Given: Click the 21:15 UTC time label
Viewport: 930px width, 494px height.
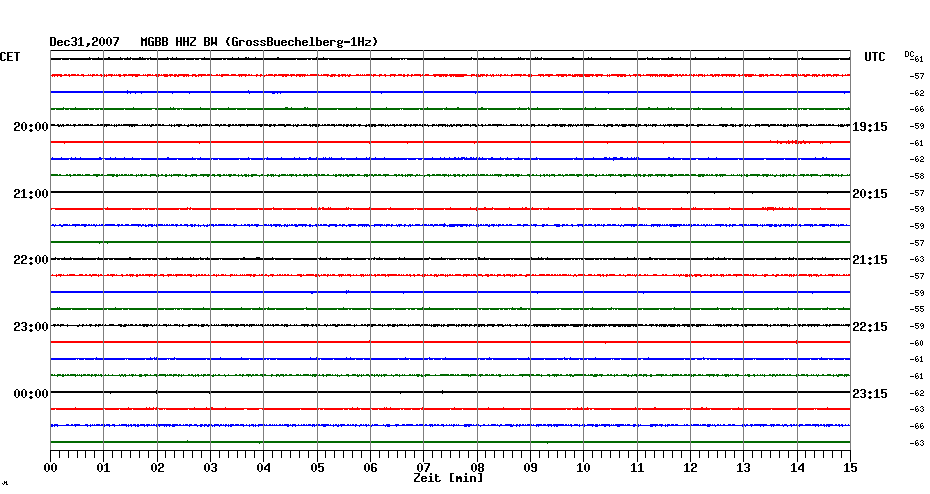Looking at the screenshot, I should [870, 260].
